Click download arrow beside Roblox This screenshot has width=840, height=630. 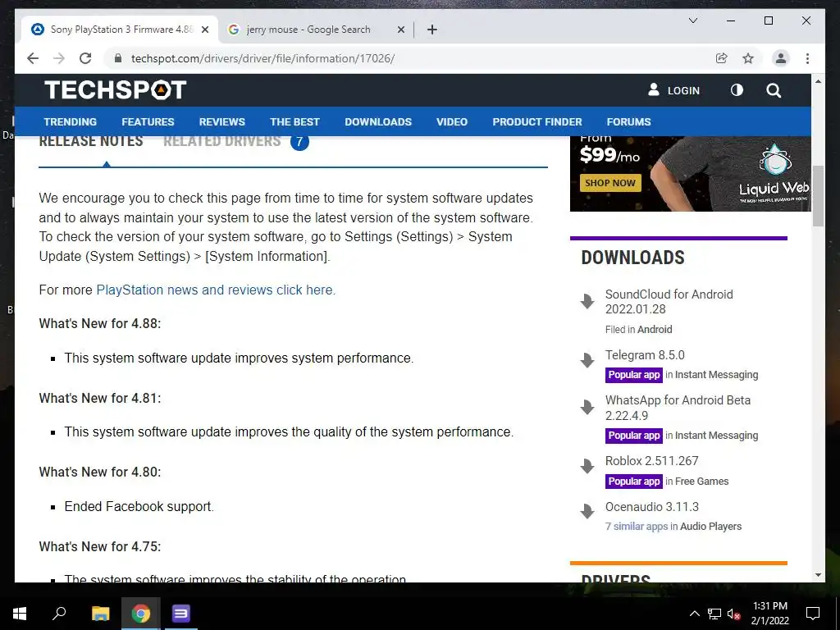click(587, 466)
